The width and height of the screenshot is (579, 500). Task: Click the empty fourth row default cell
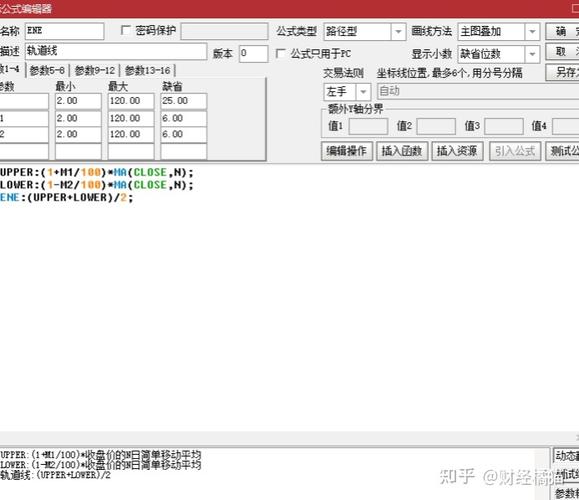click(x=184, y=151)
